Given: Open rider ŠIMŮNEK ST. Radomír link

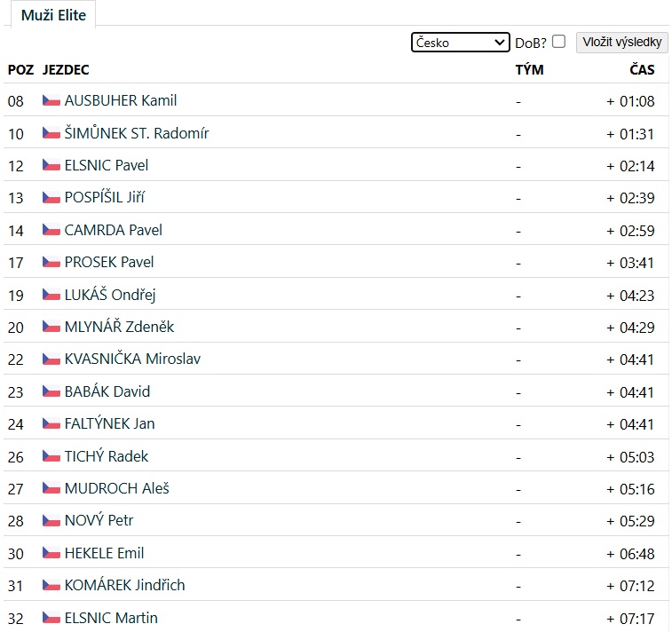Looking at the screenshot, I should point(137,133).
